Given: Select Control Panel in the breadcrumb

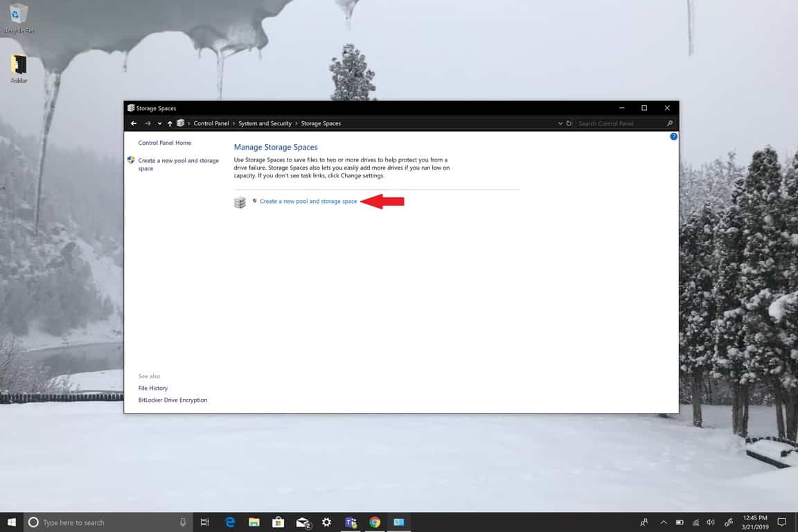Looking at the screenshot, I should click(x=211, y=123).
